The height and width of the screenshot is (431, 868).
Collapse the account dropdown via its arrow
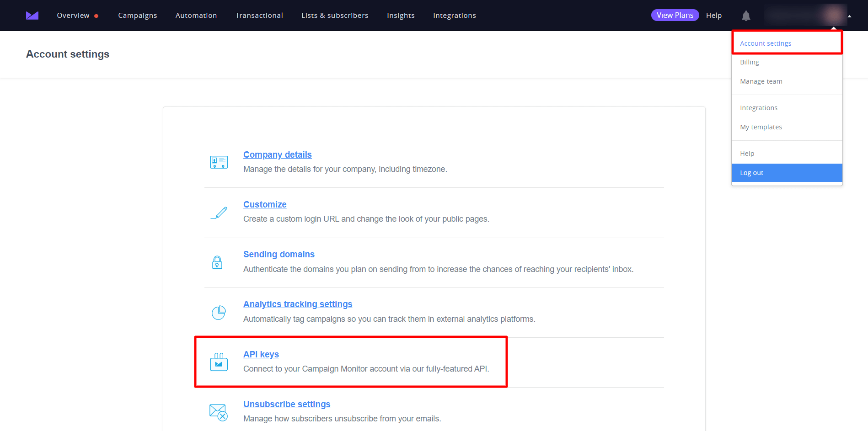tap(850, 16)
